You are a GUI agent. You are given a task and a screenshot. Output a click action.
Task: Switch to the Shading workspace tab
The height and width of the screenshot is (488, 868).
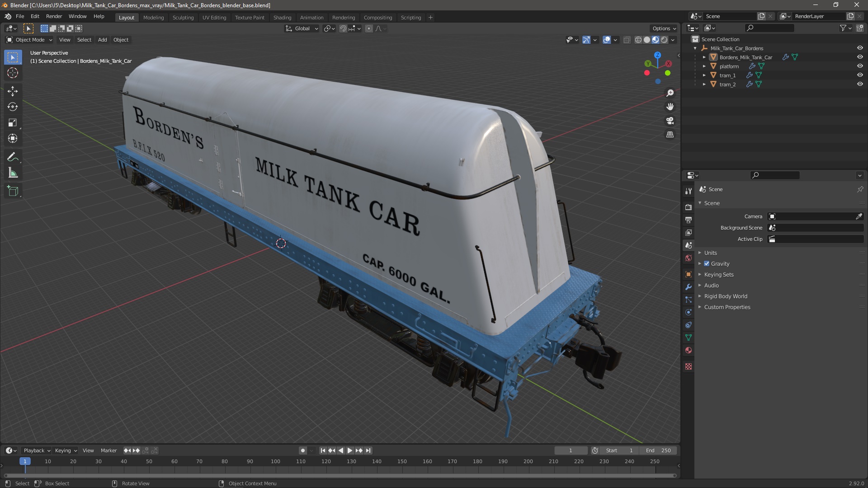pyautogui.click(x=282, y=18)
